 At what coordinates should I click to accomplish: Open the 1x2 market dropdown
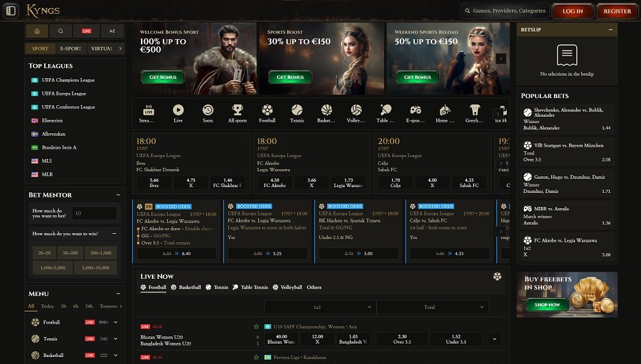pos(320,307)
